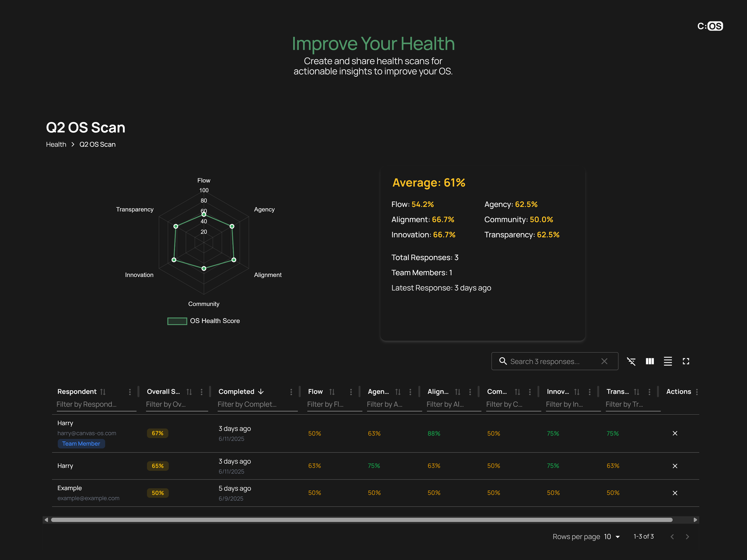Open Alignment column actions menu
This screenshot has height=560, width=747.
coord(470,392)
